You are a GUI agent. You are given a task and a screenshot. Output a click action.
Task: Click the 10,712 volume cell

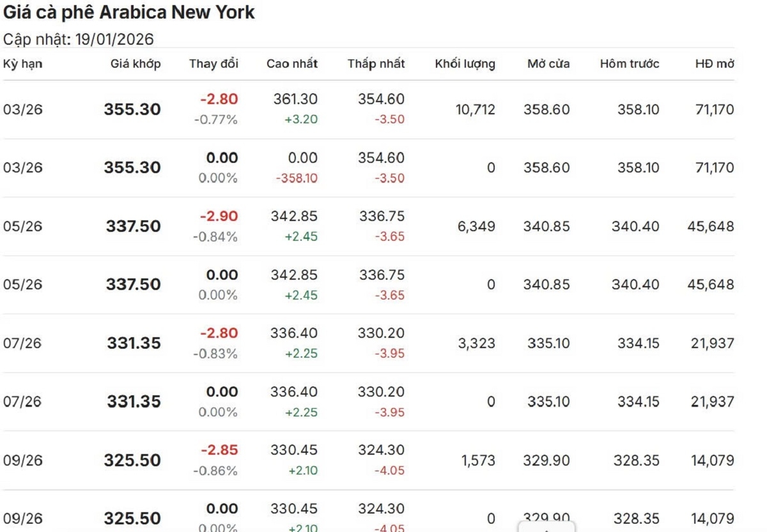475,109
